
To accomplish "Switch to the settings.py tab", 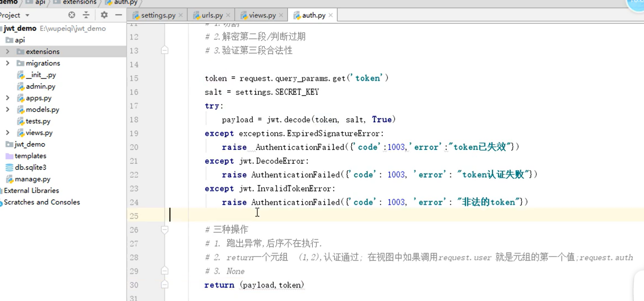I will click(x=158, y=15).
